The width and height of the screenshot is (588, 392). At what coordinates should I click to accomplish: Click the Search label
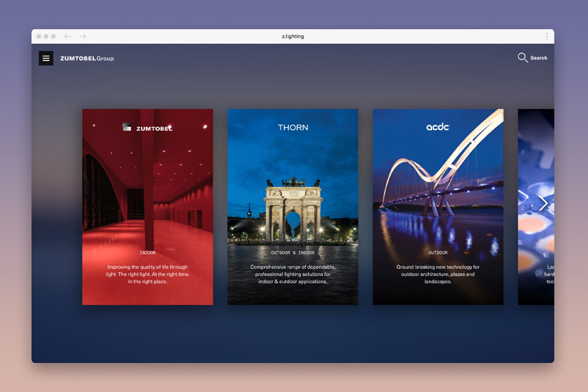[x=539, y=58]
